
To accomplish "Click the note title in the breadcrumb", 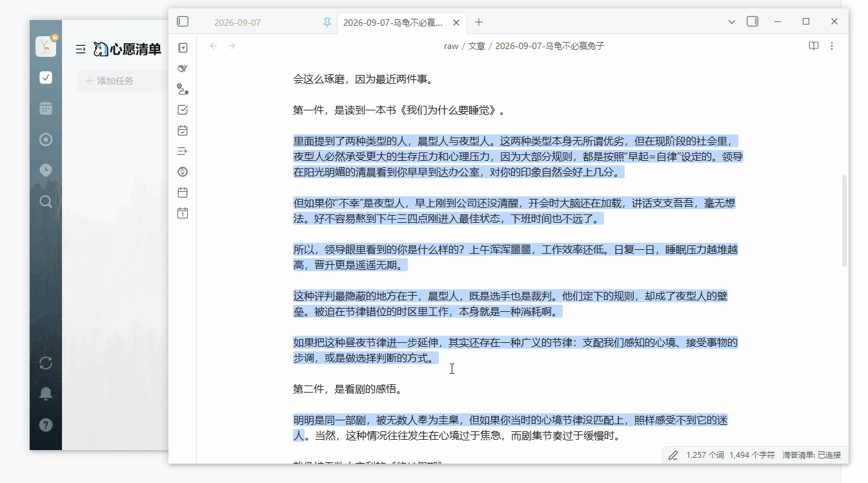I will [550, 46].
